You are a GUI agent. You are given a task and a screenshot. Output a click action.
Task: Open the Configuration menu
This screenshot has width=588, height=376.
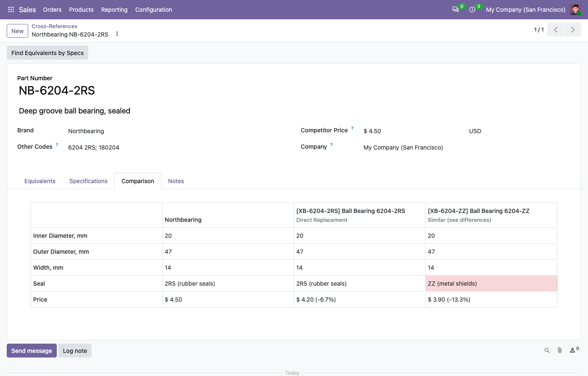(x=153, y=10)
